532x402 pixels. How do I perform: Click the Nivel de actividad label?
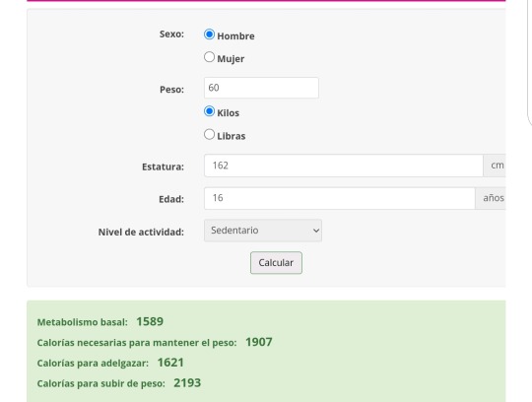[141, 233]
